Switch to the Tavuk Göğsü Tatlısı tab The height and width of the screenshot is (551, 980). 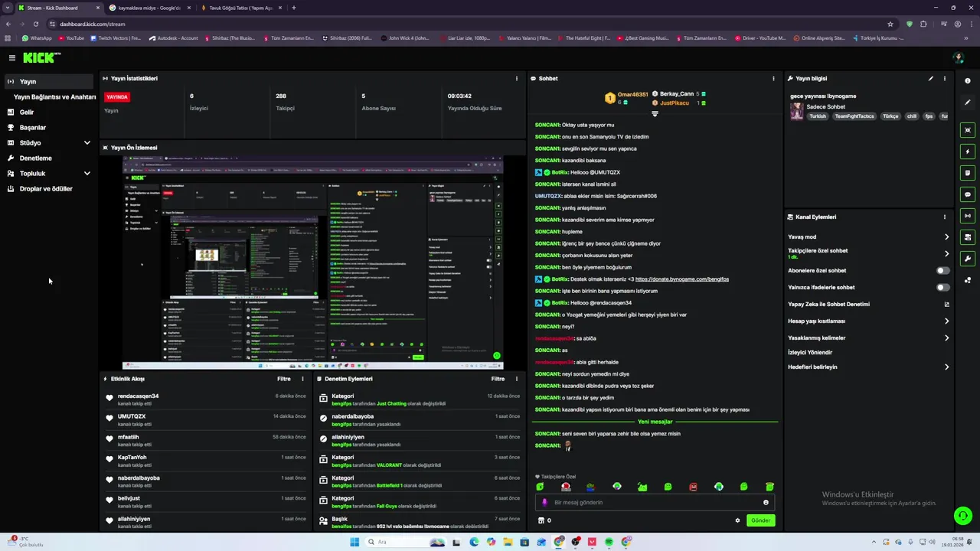pos(241,8)
